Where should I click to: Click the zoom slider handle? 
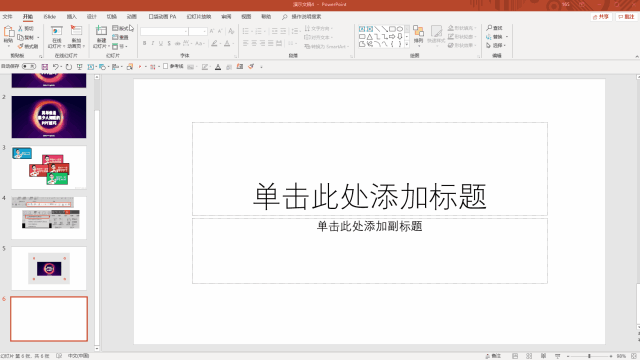coord(589,356)
